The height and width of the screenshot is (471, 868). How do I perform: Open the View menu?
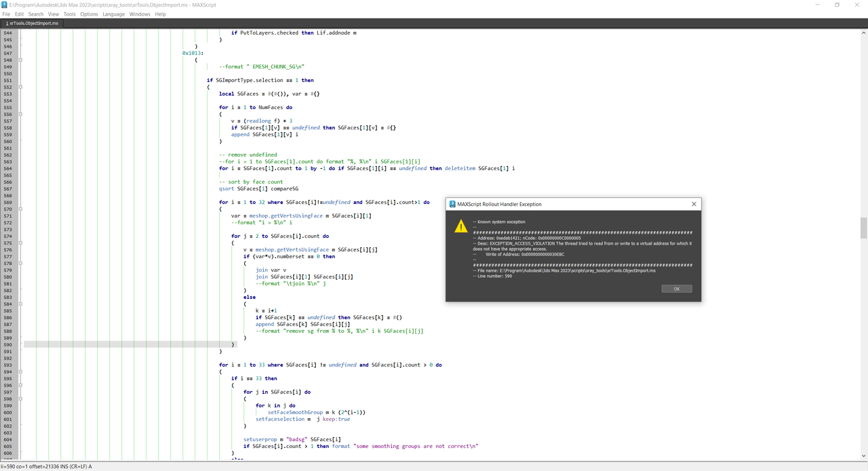[x=54, y=14]
